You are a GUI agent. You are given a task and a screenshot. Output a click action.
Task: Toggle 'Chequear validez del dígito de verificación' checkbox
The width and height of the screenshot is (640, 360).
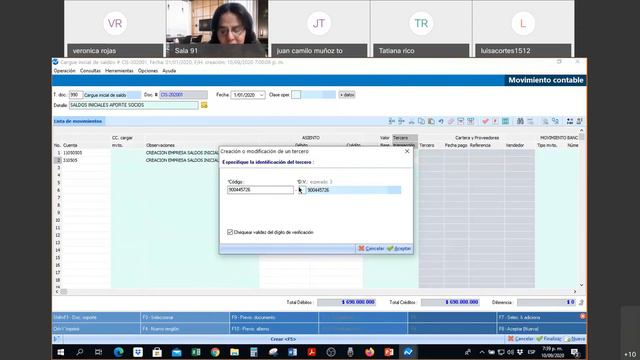[230, 232]
